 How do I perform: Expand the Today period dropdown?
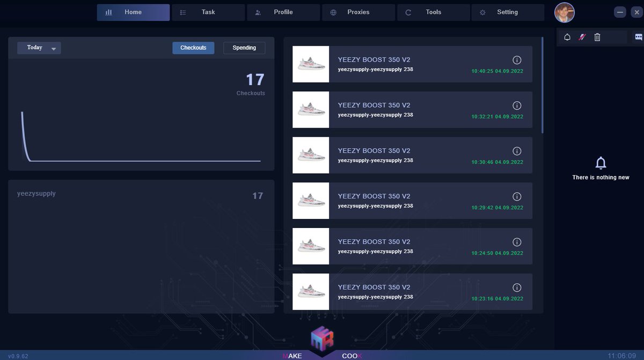[x=39, y=48]
